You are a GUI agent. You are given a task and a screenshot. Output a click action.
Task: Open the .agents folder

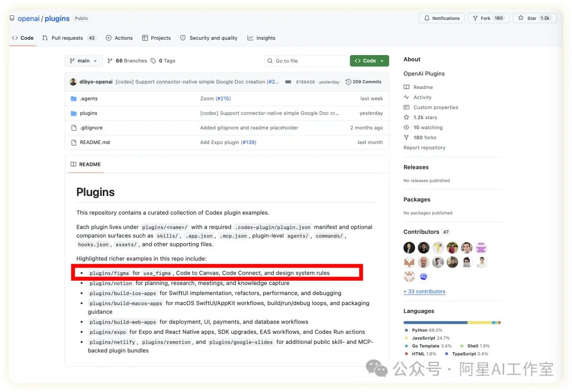pos(88,99)
